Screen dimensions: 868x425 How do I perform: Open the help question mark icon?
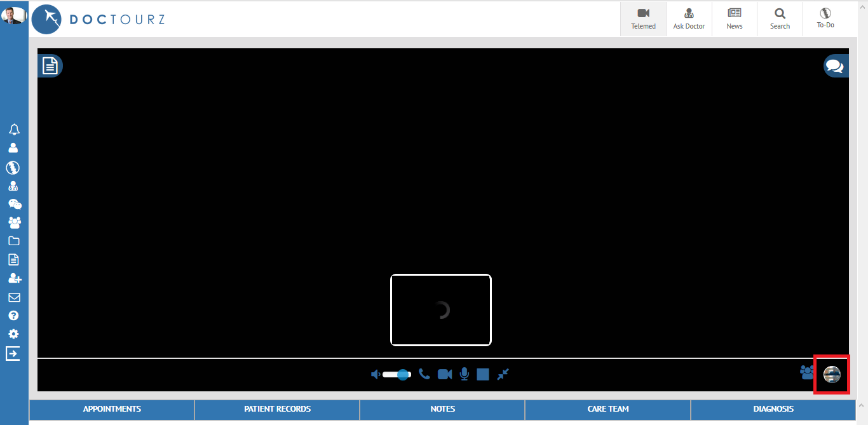coord(13,316)
